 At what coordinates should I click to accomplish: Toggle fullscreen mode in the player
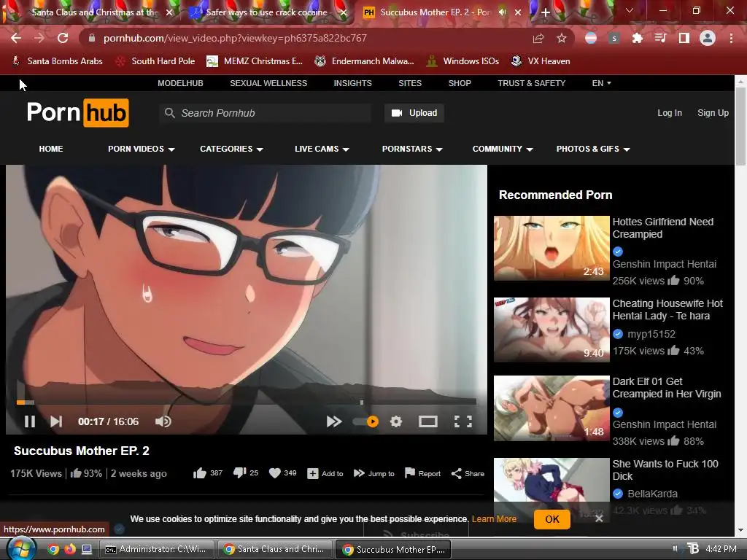coord(463,421)
